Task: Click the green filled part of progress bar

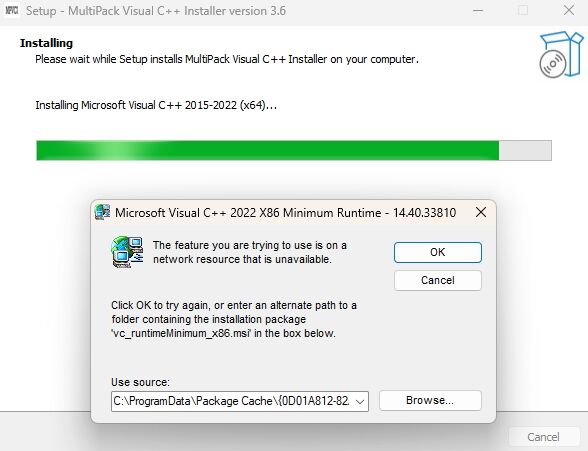Action: click(267, 150)
